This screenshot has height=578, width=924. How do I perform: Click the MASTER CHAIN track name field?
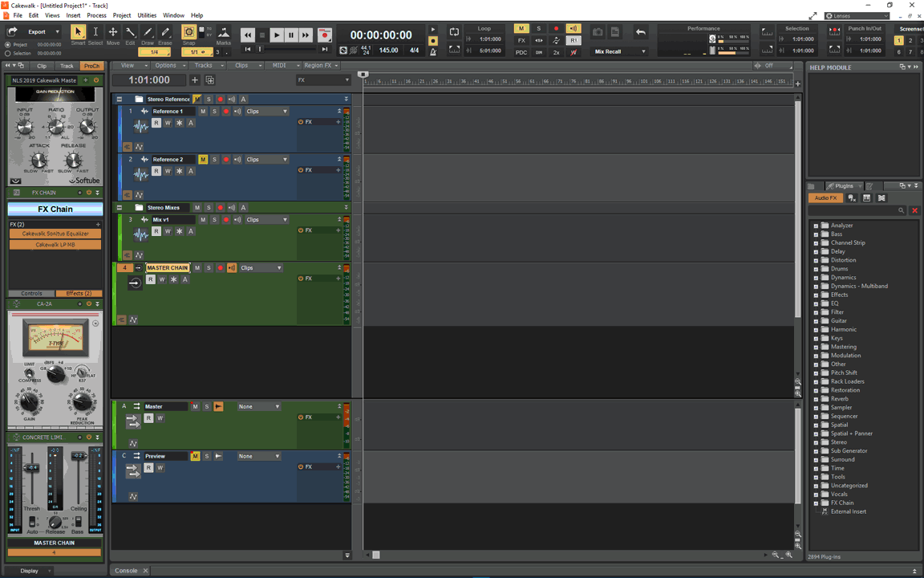(x=168, y=268)
